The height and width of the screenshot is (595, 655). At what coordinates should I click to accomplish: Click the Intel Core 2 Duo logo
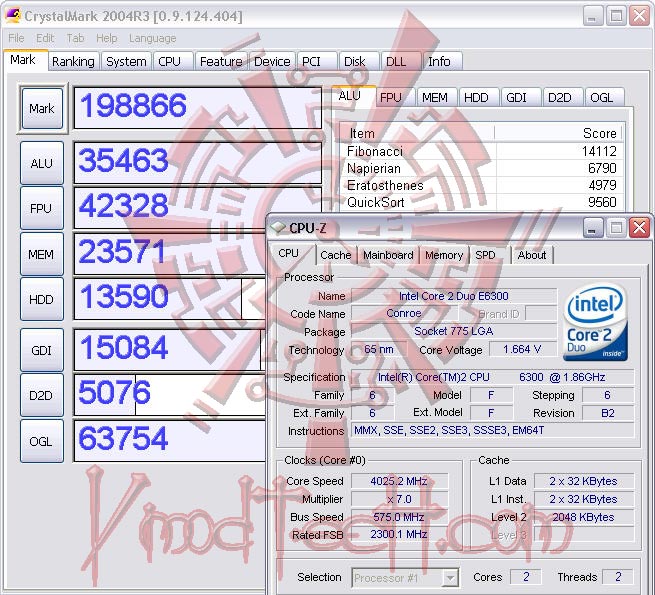click(595, 322)
